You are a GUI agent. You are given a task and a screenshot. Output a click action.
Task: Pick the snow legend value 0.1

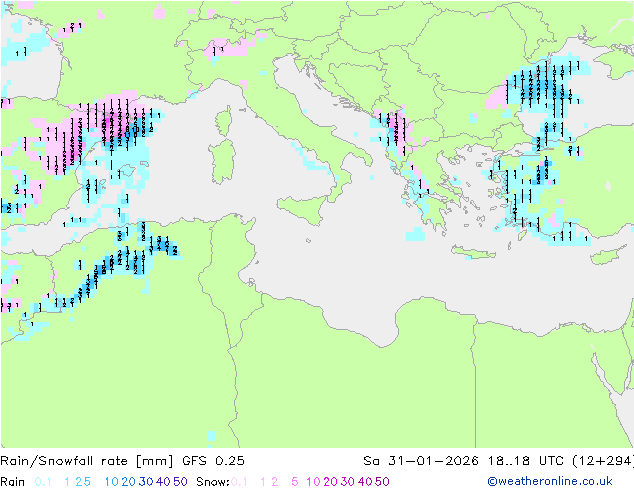(x=239, y=482)
